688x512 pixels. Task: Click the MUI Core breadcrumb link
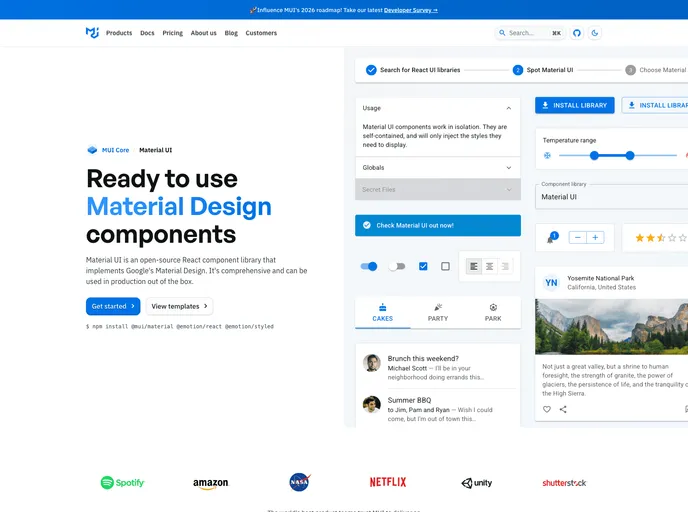tap(115, 150)
